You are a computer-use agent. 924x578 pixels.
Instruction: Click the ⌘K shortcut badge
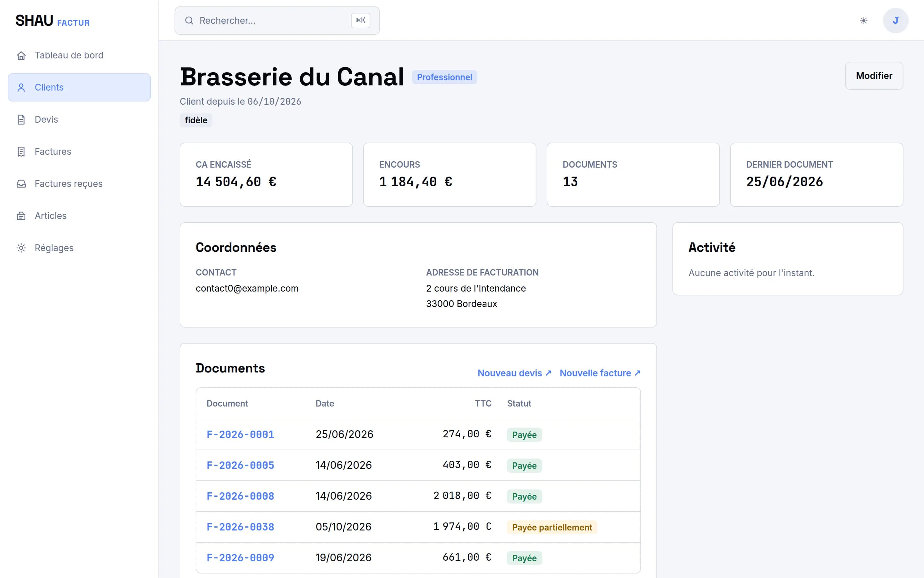coord(360,21)
